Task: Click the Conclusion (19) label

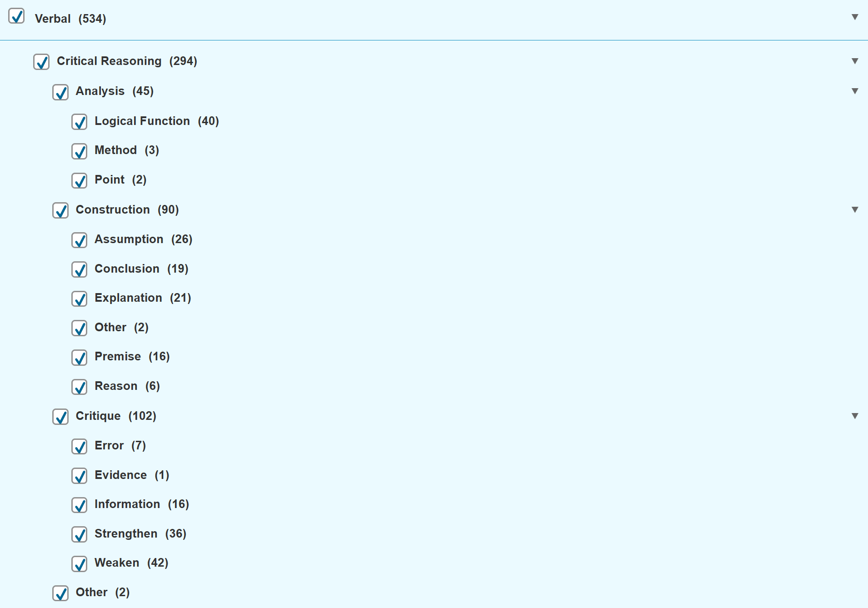Action: tap(141, 269)
